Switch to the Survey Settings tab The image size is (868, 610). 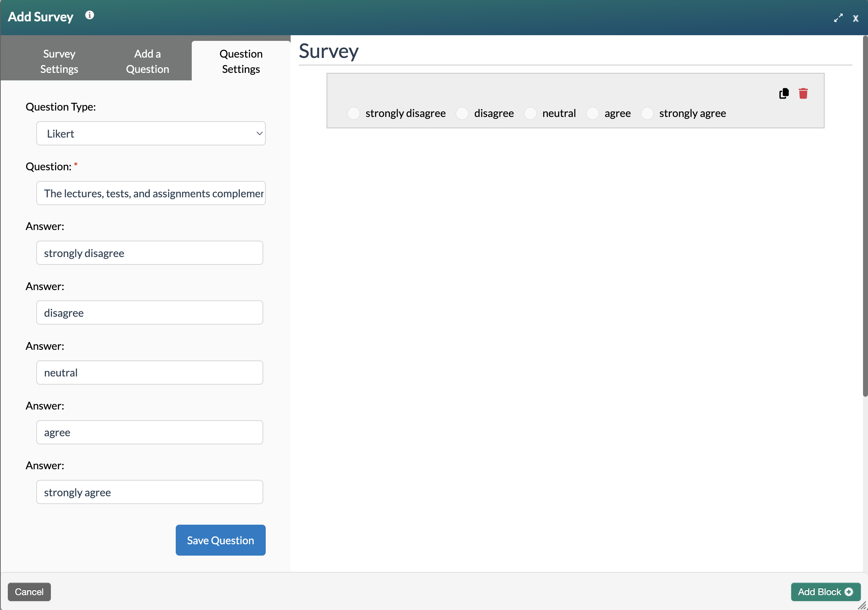pos(59,61)
